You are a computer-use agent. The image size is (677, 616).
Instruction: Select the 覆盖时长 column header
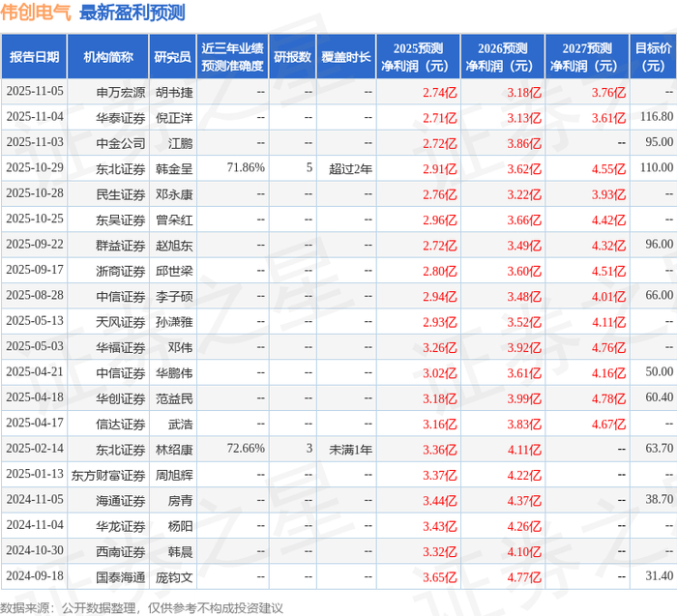coord(346,56)
